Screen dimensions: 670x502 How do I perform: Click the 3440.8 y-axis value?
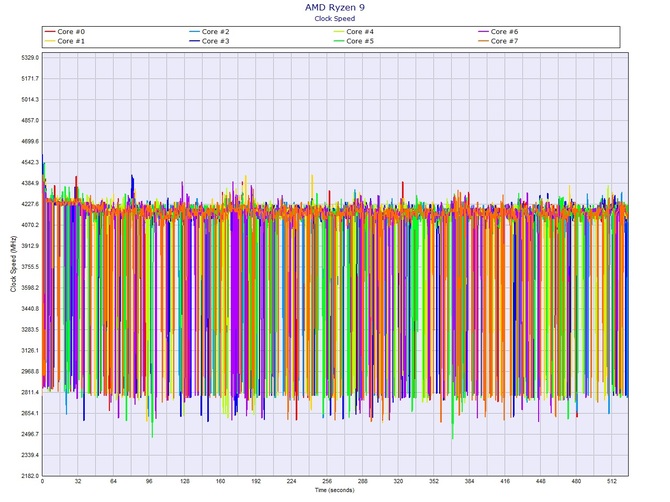pos(30,308)
